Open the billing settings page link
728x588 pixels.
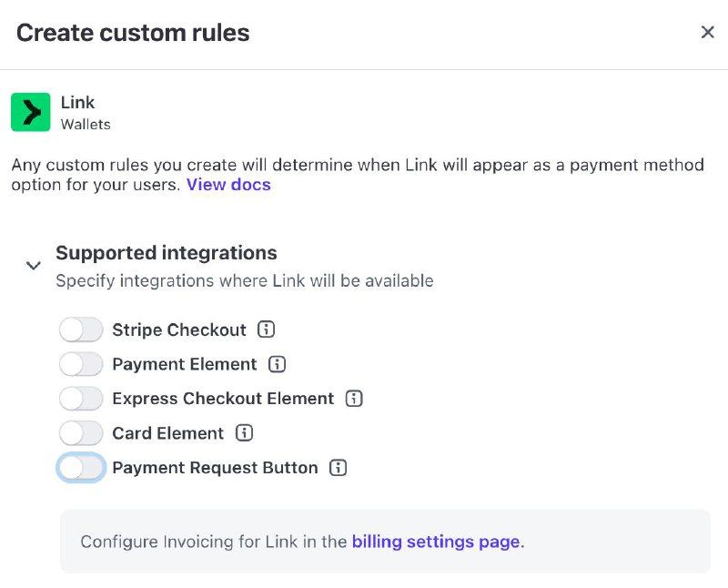pyautogui.click(x=436, y=542)
